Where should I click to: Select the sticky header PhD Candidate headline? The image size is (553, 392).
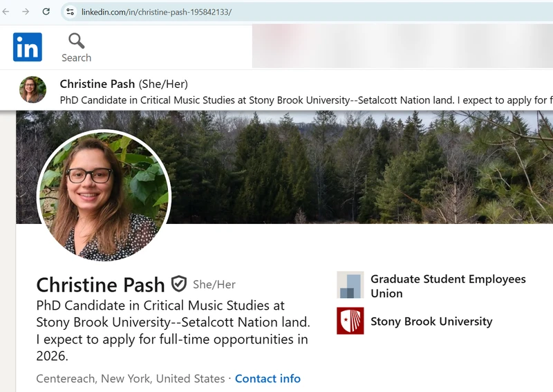(x=306, y=100)
